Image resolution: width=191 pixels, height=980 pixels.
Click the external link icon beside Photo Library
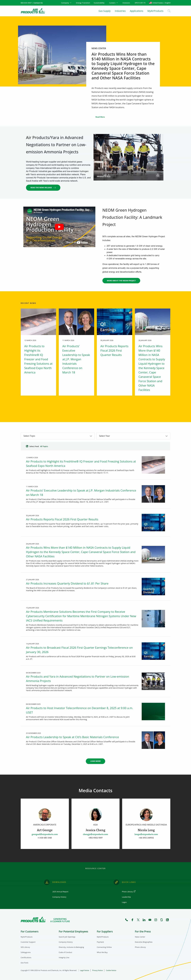135,891
